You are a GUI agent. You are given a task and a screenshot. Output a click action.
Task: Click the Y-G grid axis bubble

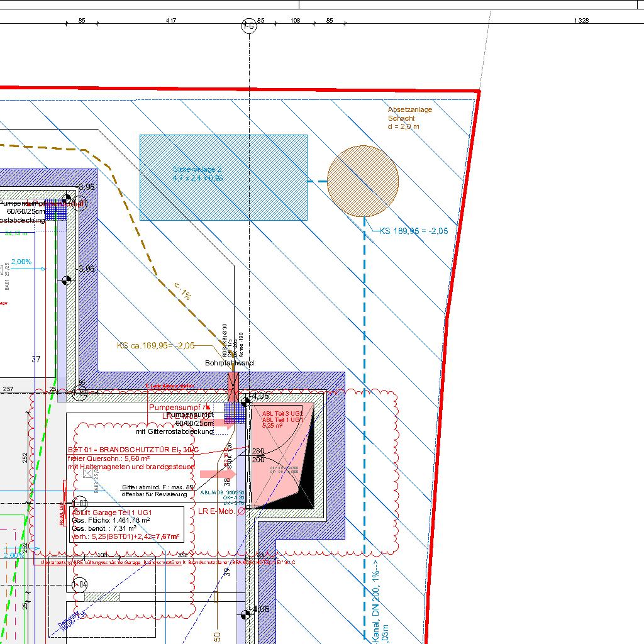(249, 26)
